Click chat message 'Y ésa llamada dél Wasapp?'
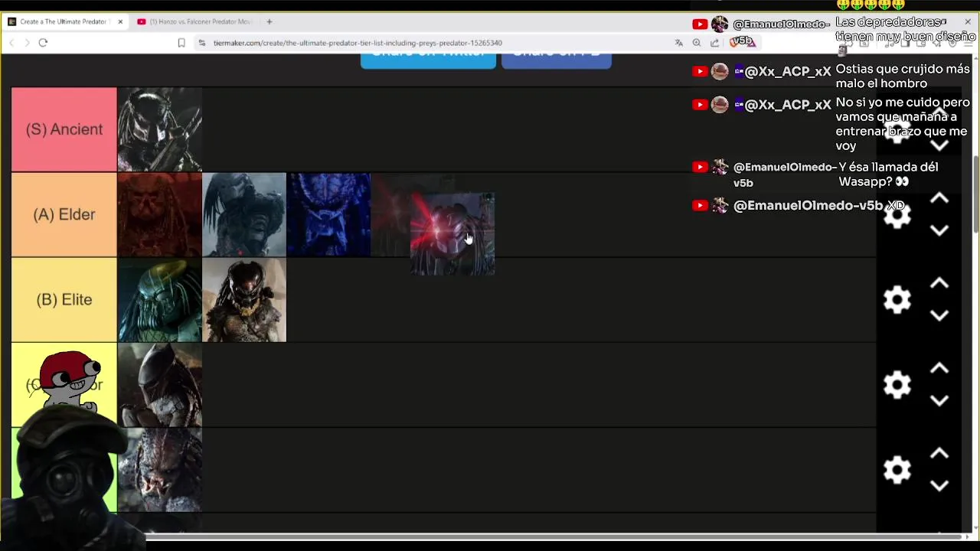 888,174
